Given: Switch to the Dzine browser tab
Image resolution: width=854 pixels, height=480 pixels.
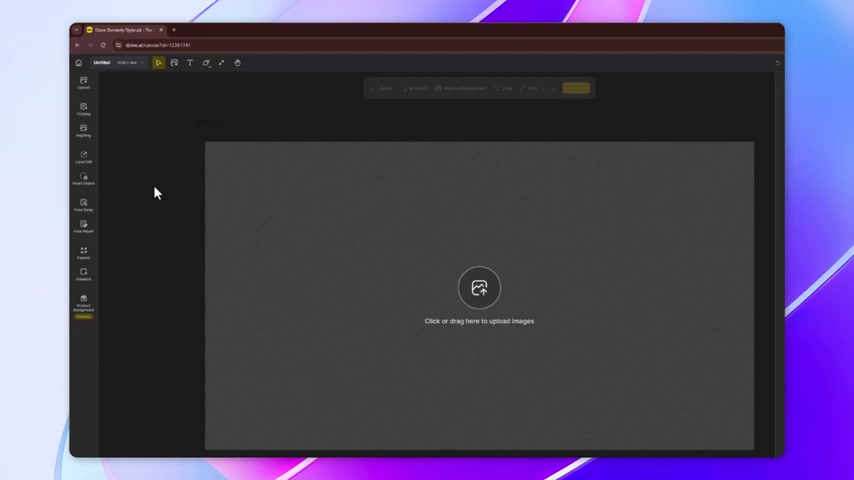Looking at the screenshot, I should point(123,30).
